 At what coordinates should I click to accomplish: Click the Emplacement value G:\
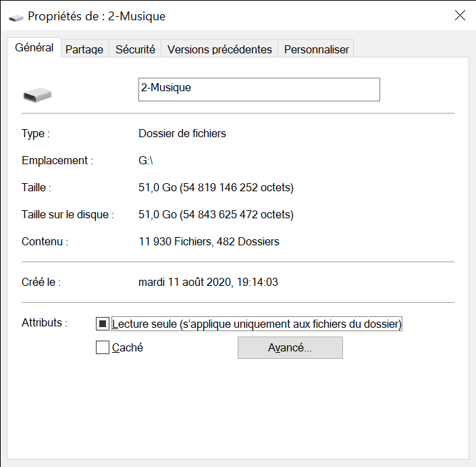pyautogui.click(x=146, y=161)
